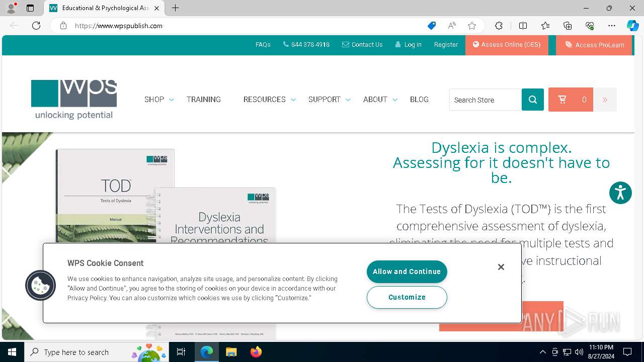Click Allow and Continue cookie button
Viewport: 644px width, 362px height.
tap(407, 271)
